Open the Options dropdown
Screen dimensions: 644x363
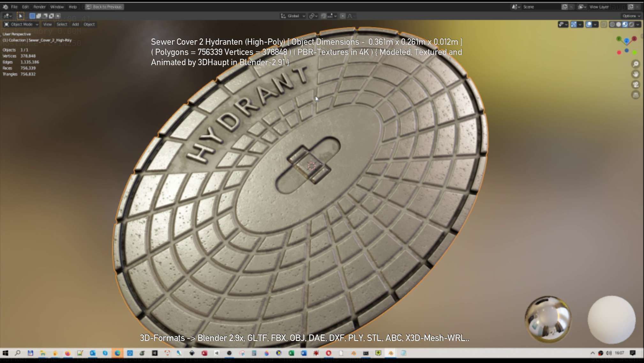[631, 16]
